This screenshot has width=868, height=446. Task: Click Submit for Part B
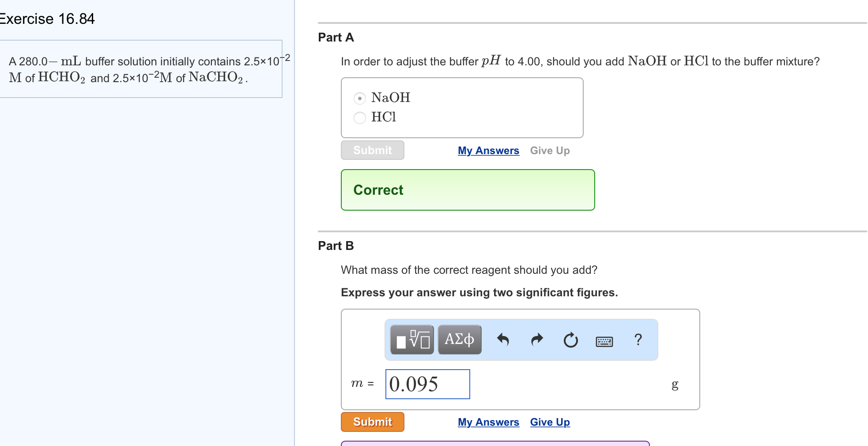[372, 422]
